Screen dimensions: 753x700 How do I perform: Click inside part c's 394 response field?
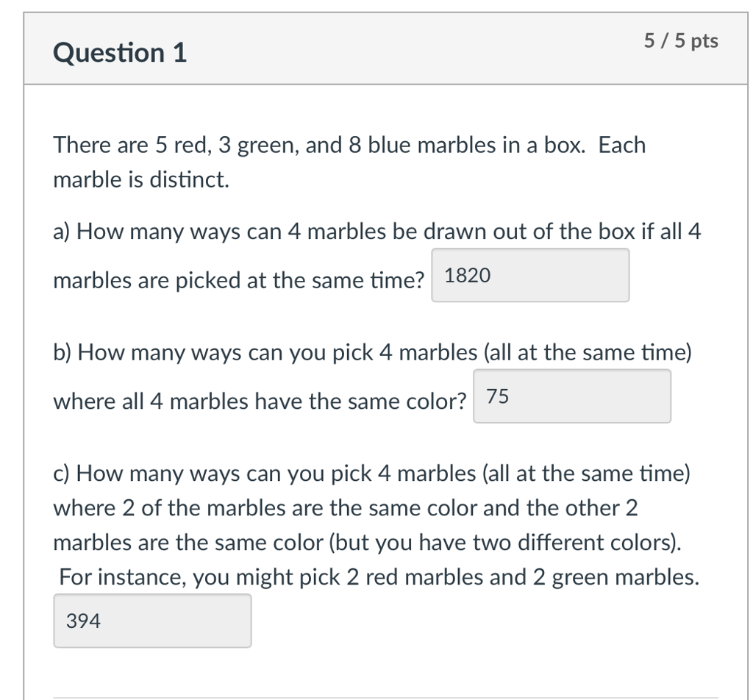click(x=151, y=621)
